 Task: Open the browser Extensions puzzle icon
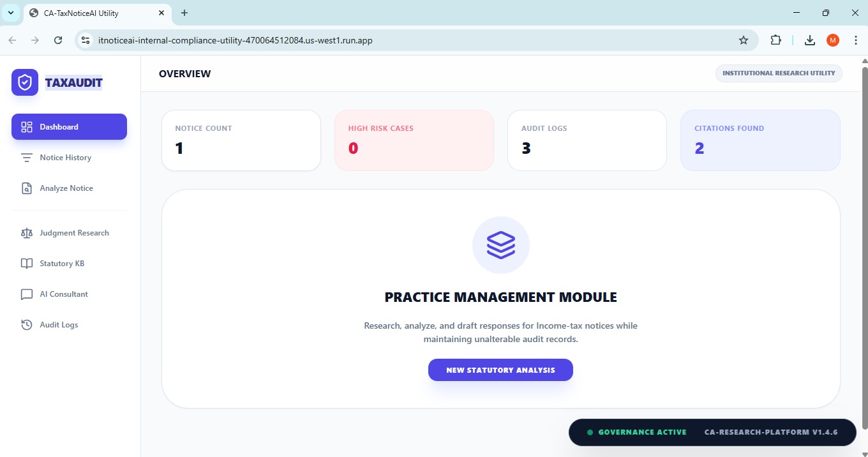tap(775, 40)
